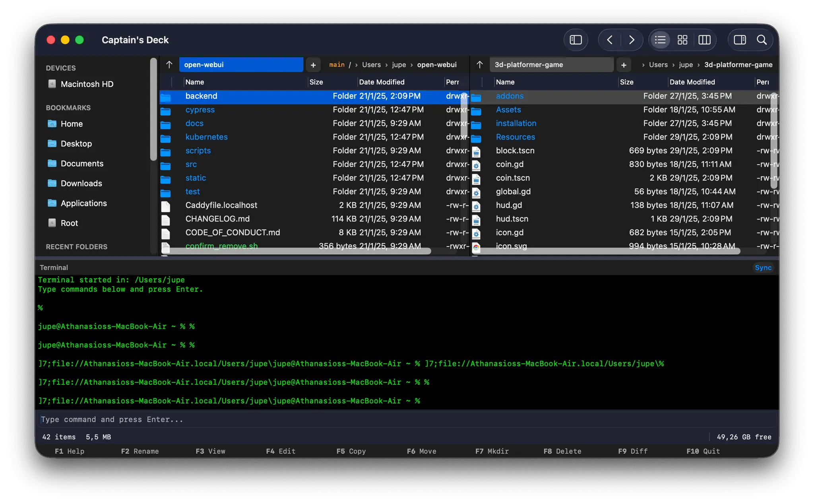
Task: Click the main branch label
Action: (x=337, y=65)
